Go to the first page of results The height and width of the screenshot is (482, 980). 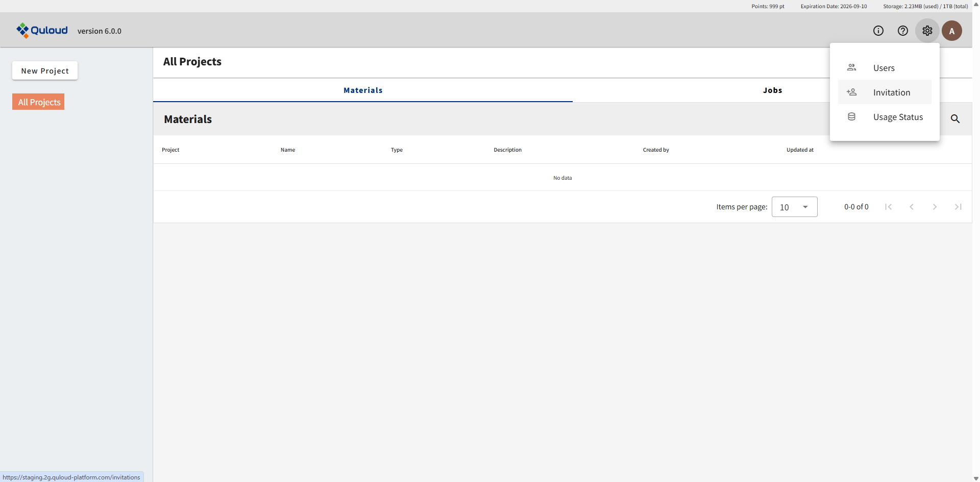click(x=888, y=207)
